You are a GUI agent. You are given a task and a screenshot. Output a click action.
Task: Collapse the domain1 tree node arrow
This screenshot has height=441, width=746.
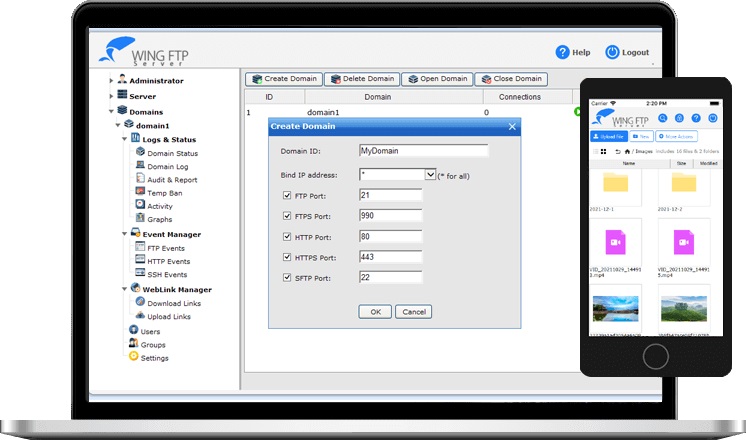pyautogui.click(x=118, y=125)
